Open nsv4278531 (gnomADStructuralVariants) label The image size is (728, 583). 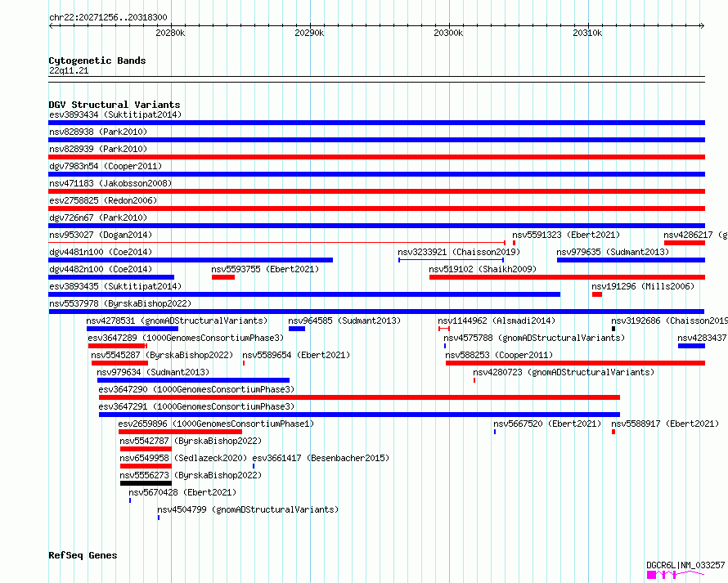(x=177, y=321)
